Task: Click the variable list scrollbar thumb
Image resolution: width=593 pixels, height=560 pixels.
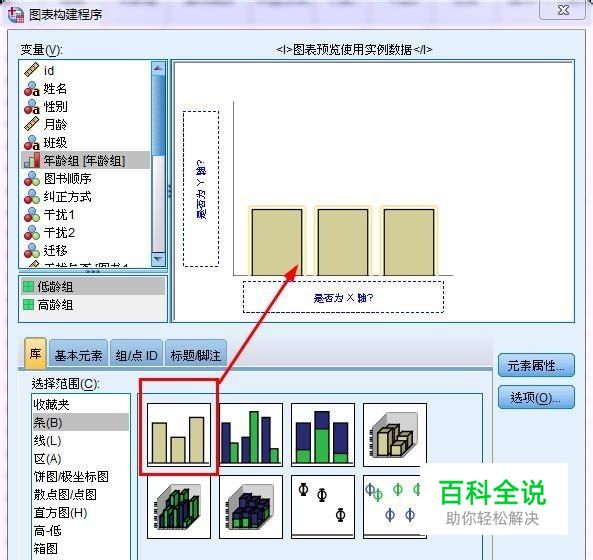Action: (x=158, y=115)
